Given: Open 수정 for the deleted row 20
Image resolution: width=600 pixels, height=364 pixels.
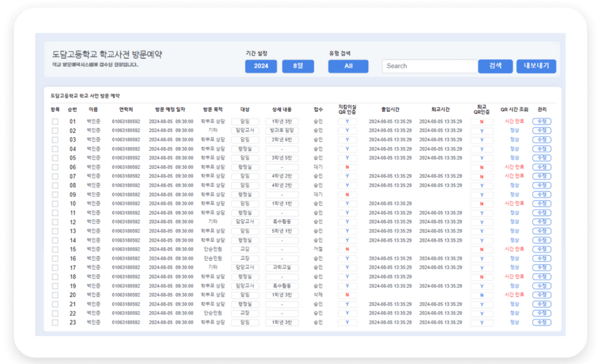Looking at the screenshot, I should tap(542, 295).
